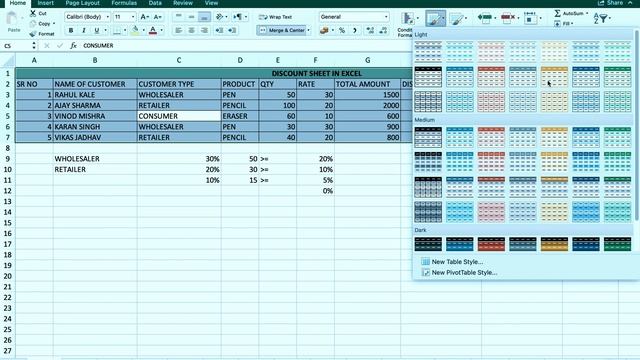640x360 pixels.
Task: Toggle Underline formatting
Action: coord(97,30)
